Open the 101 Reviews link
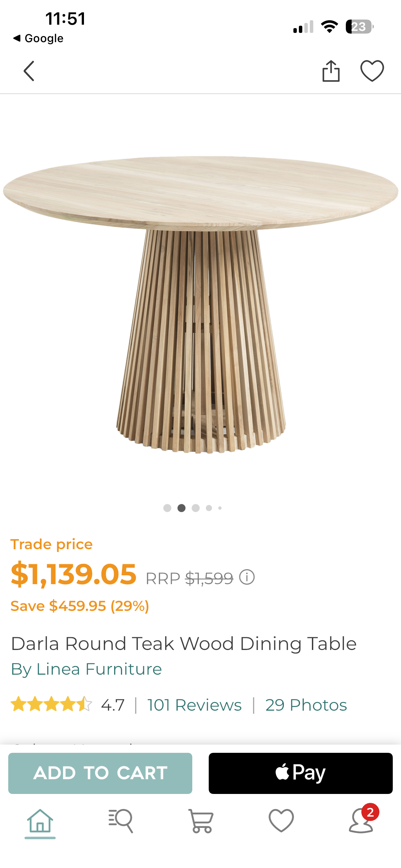 tap(194, 705)
